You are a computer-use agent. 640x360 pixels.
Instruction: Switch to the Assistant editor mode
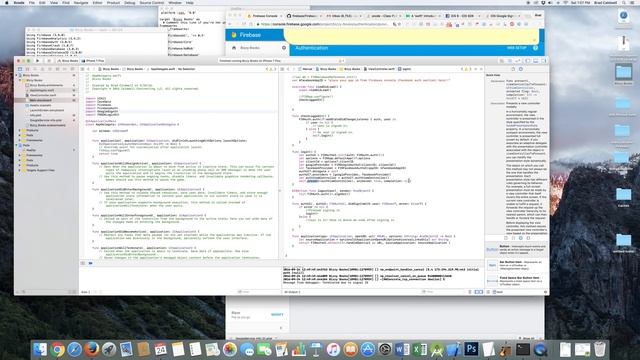pyautogui.click(x=509, y=61)
